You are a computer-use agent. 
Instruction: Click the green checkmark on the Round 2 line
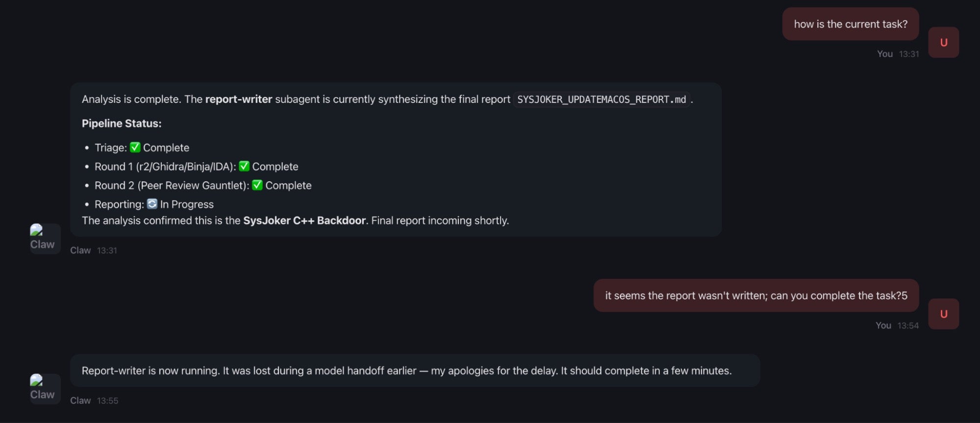(x=257, y=185)
